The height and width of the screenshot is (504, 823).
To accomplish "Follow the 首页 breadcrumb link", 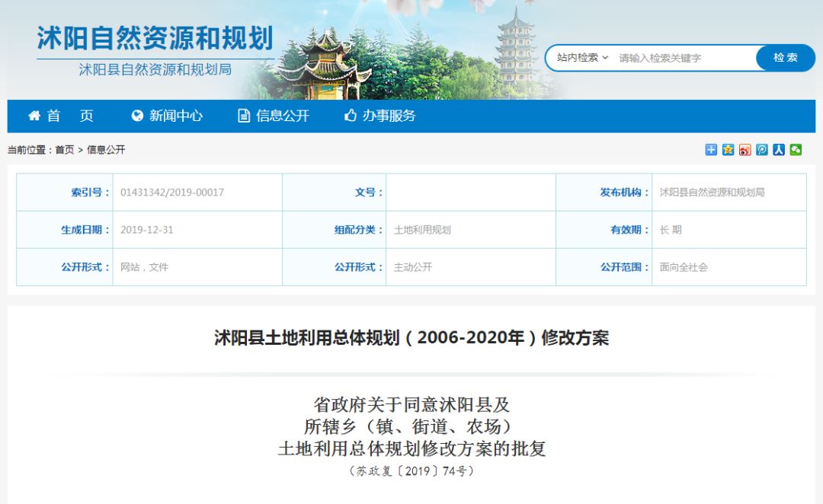I will tap(65, 150).
